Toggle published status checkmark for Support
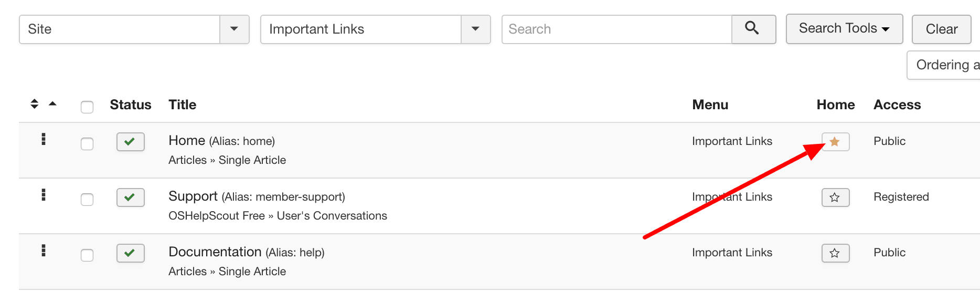Viewport: 980px width, 291px height. point(130,198)
